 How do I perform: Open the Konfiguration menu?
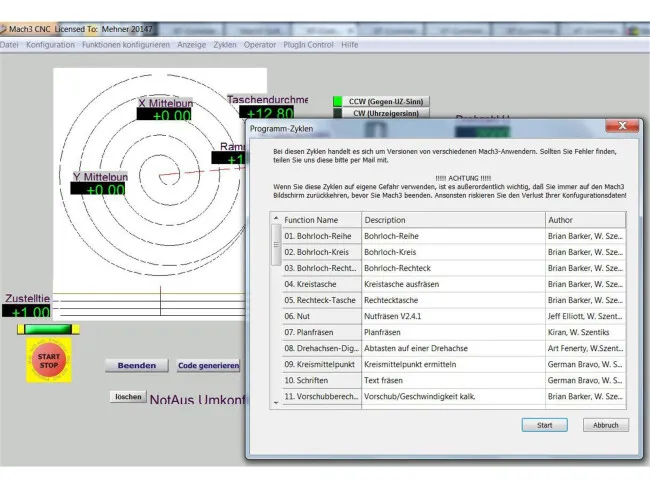pyautogui.click(x=50, y=45)
